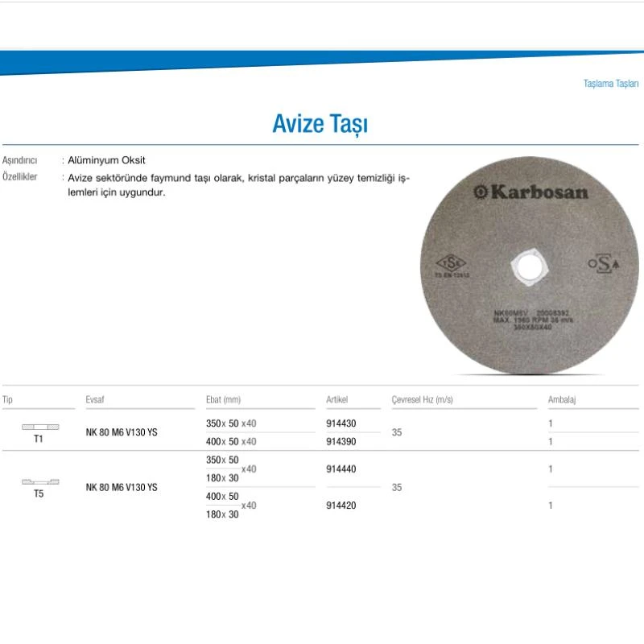Click the T1 type label

coord(38,439)
